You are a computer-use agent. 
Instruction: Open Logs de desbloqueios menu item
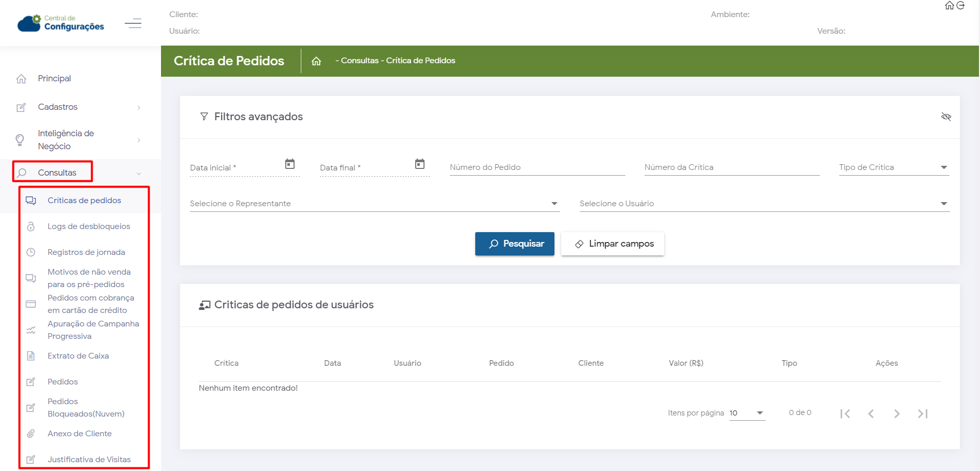89,226
